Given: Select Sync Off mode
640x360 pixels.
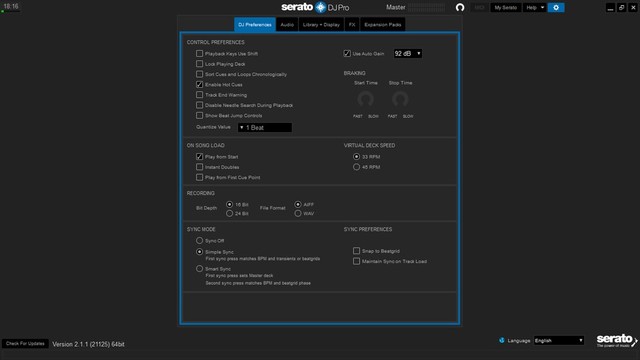Looking at the screenshot, I should coord(199,240).
